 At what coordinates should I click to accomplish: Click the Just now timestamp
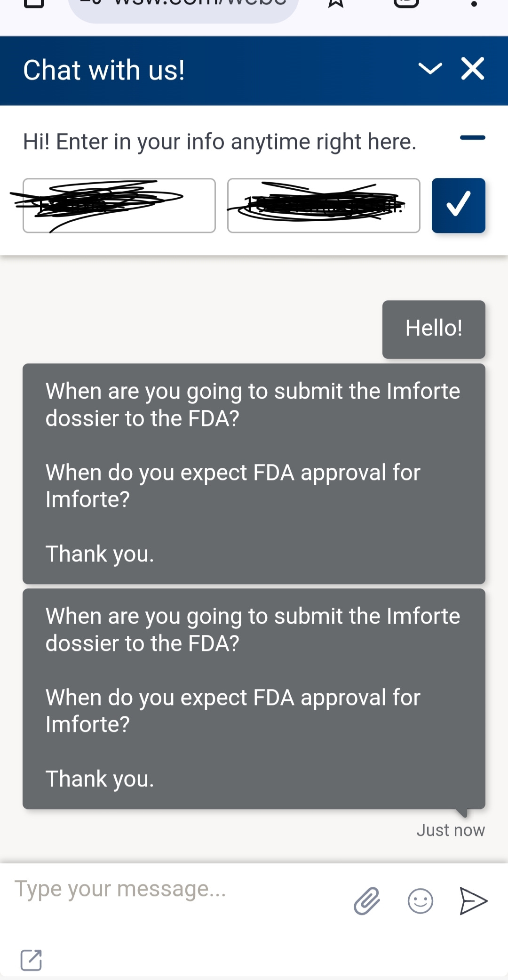[451, 830]
